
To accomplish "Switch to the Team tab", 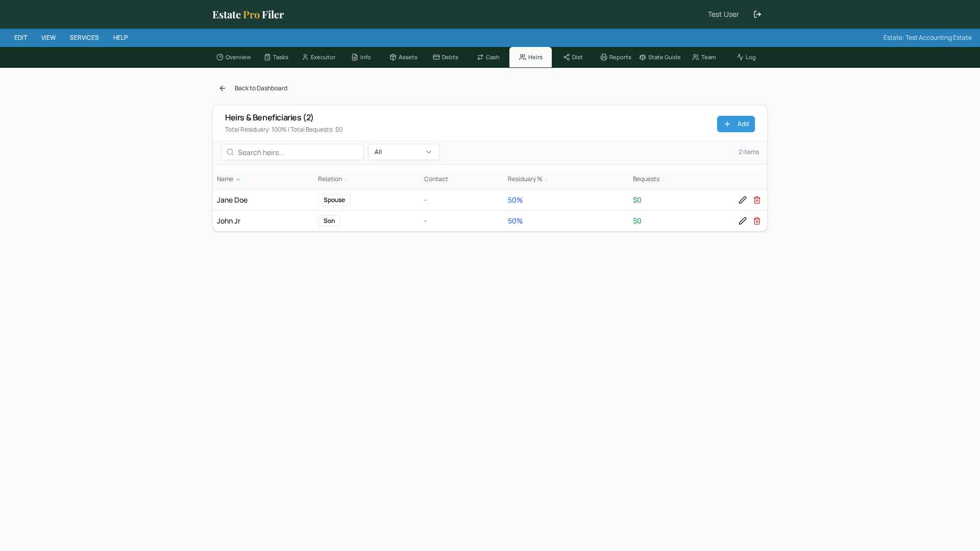I will pyautogui.click(x=704, y=57).
